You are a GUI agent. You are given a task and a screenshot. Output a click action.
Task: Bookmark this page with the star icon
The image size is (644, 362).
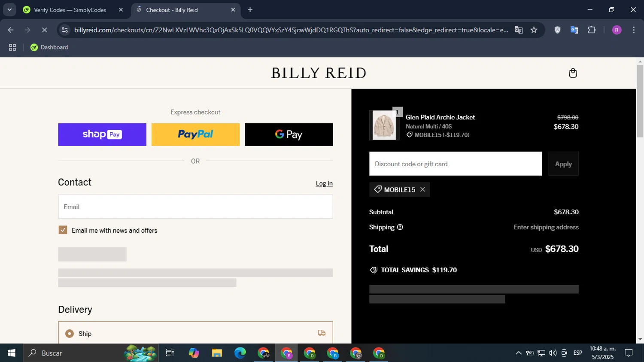(x=534, y=30)
